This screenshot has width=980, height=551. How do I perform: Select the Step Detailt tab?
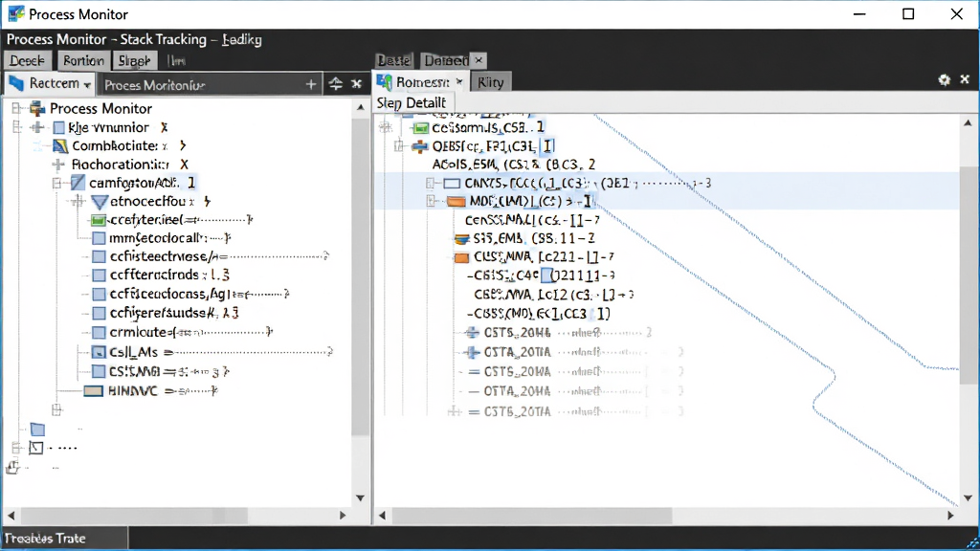point(412,103)
